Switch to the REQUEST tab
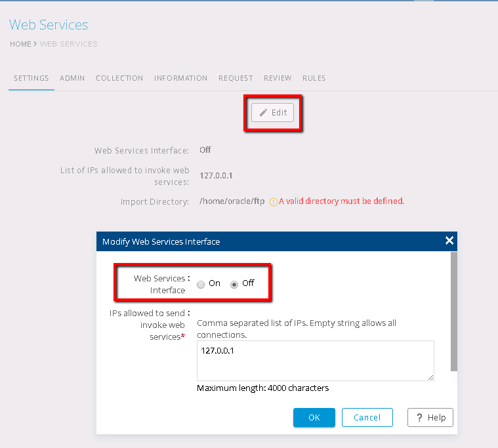This screenshot has width=498, height=448. pos(236,78)
